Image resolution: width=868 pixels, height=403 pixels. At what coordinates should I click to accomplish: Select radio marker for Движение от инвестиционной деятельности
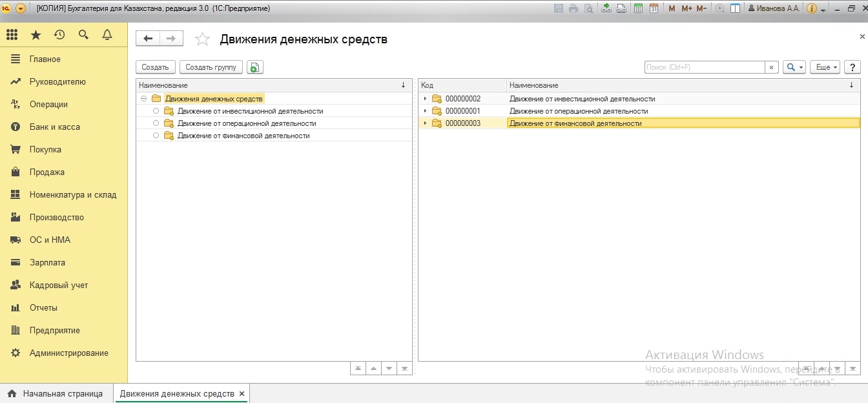pos(156,111)
